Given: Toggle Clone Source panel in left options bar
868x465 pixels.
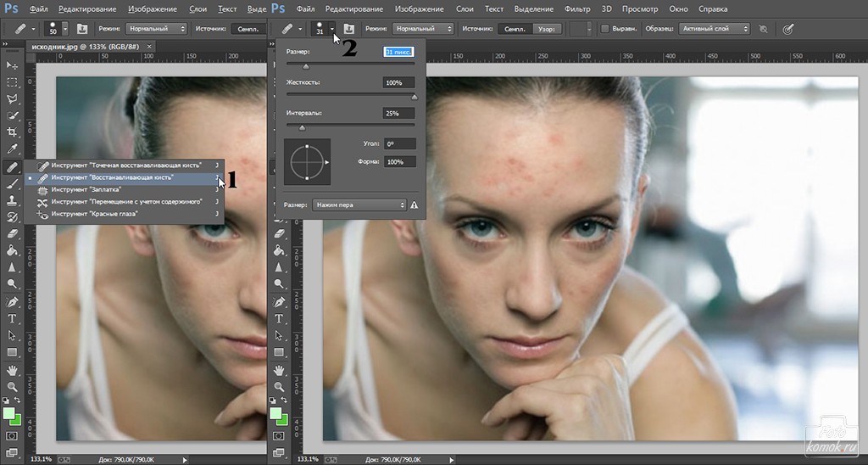Looking at the screenshot, I should (x=82, y=29).
